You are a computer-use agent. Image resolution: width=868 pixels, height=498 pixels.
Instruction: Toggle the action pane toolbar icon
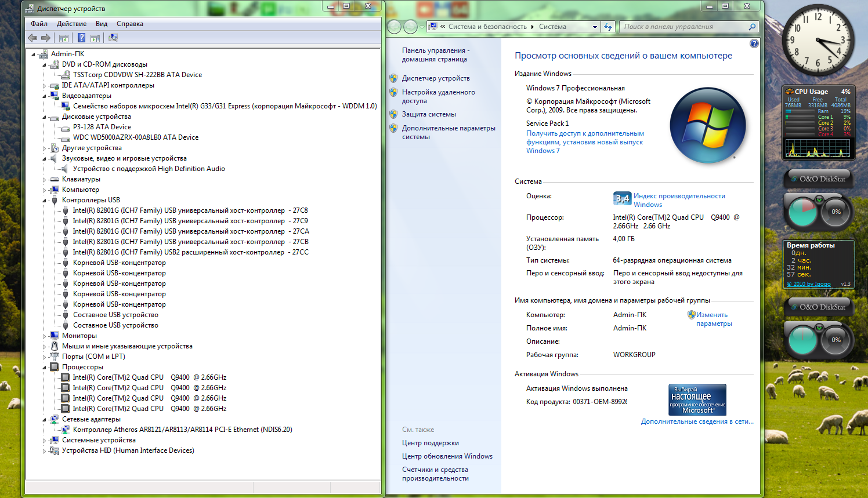tap(95, 38)
